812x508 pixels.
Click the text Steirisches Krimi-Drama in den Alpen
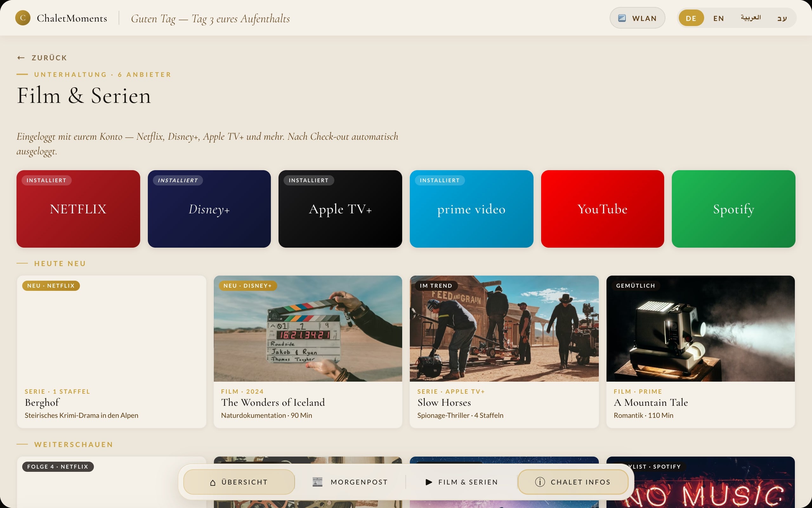pos(81,416)
